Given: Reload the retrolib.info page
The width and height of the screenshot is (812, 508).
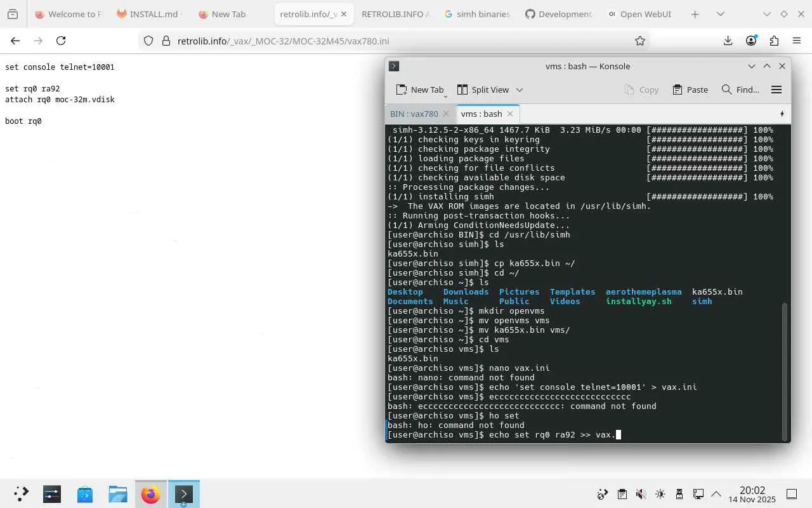Looking at the screenshot, I should pyautogui.click(x=61, y=41).
